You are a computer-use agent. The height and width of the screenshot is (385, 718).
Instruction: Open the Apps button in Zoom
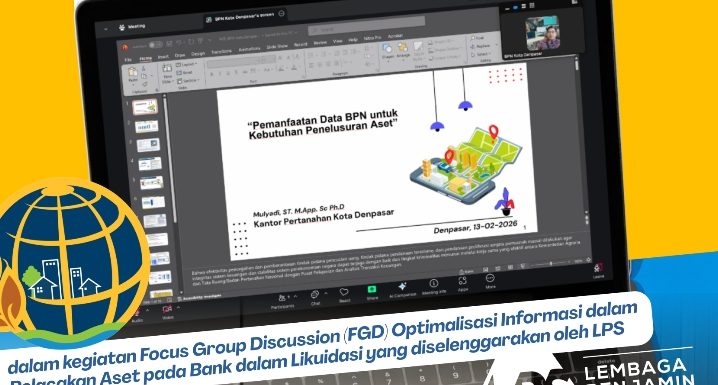pos(462,284)
